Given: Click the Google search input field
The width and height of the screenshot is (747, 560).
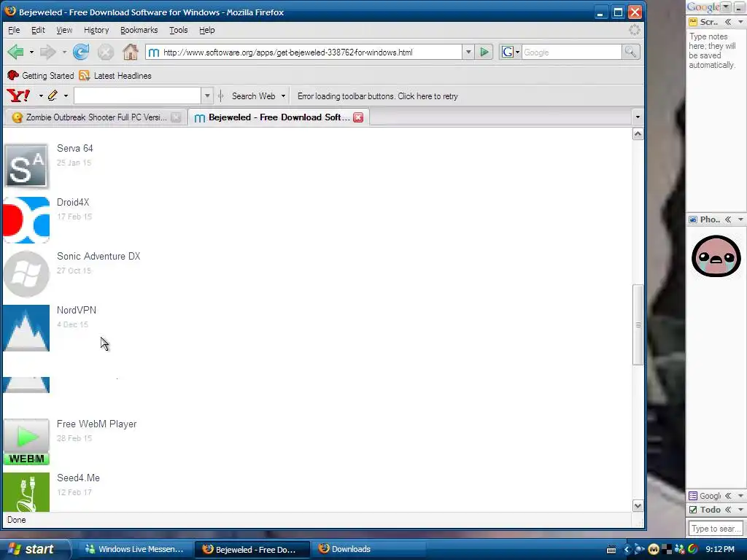Looking at the screenshot, I should [x=572, y=52].
